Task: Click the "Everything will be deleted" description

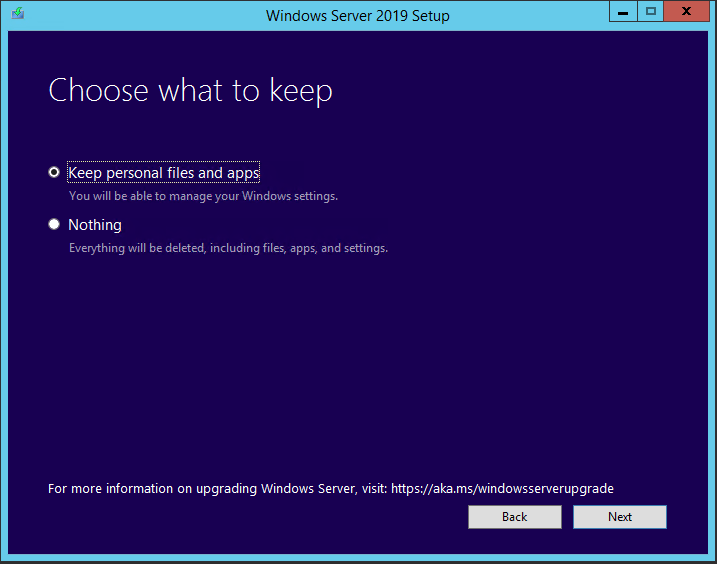Action: (228, 248)
